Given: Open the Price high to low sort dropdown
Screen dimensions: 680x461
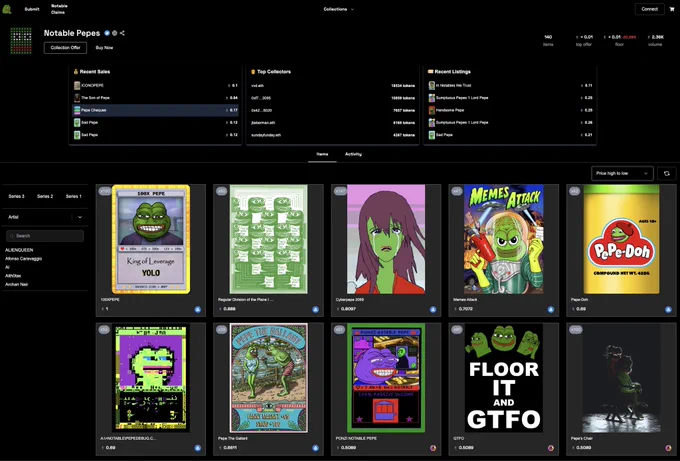Looking at the screenshot, I should (622, 173).
